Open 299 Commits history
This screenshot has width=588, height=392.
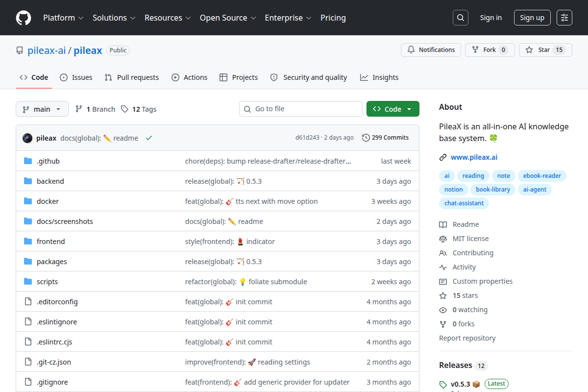pos(385,138)
